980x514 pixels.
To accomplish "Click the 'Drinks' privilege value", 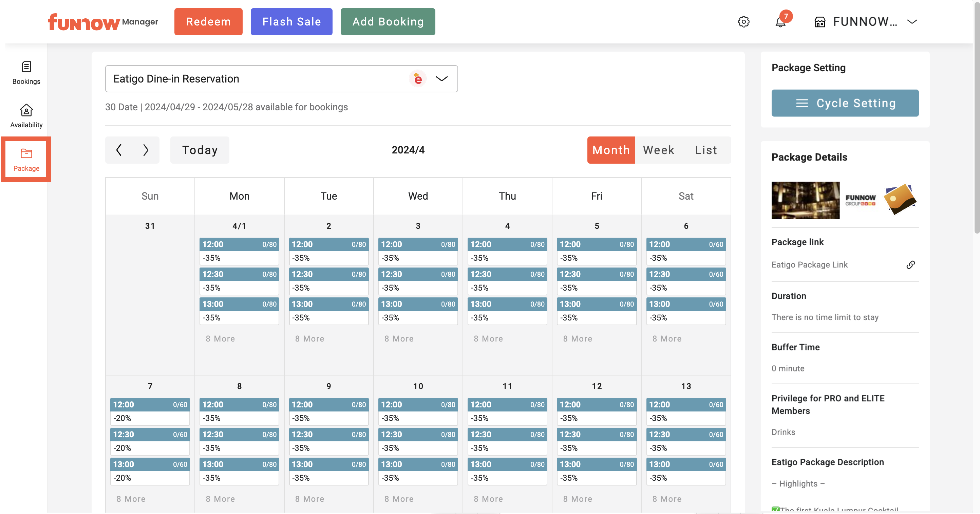I will coord(783,432).
